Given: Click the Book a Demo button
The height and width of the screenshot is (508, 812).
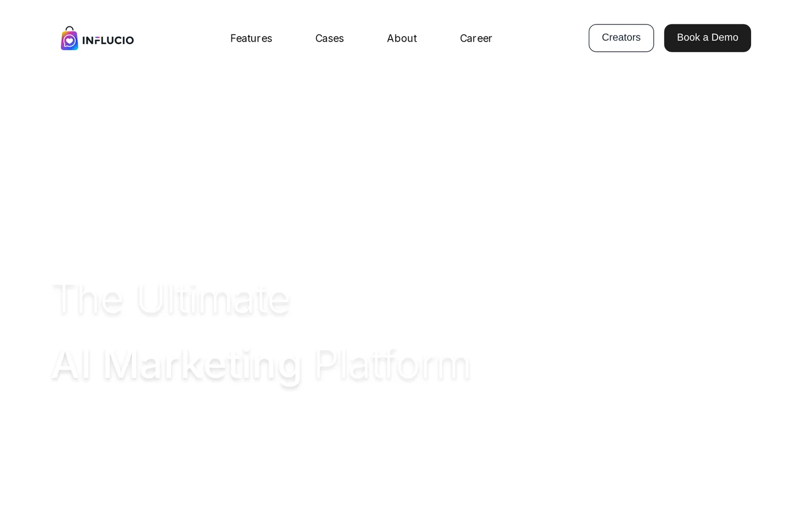Looking at the screenshot, I should [707, 38].
